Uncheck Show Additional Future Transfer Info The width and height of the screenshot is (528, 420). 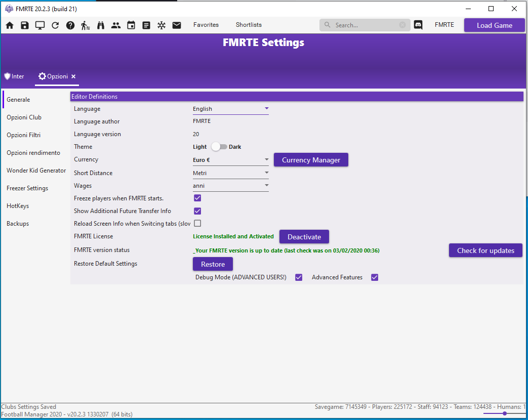[197, 211]
